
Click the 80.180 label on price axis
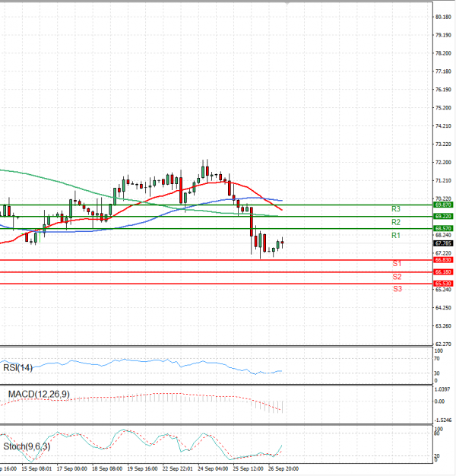tap(443, 17)
